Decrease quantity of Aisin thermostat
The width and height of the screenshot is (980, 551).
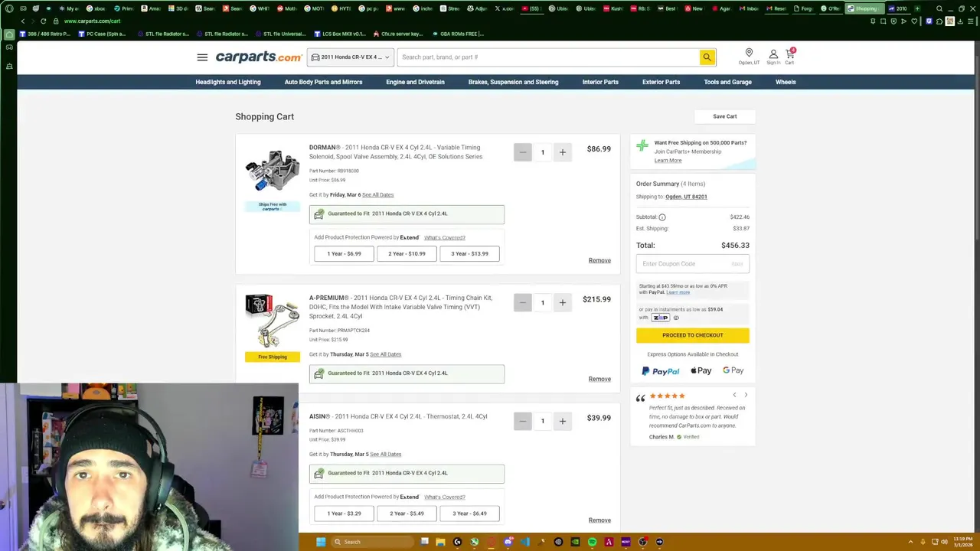523,421
